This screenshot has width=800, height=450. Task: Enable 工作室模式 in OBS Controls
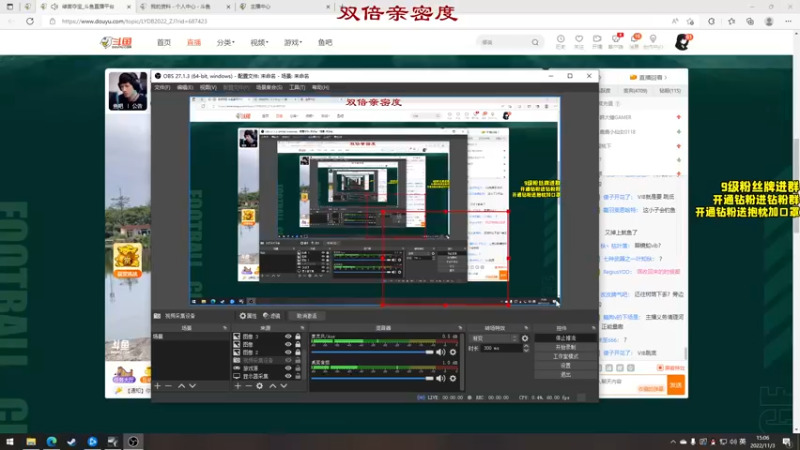(565, 357)
